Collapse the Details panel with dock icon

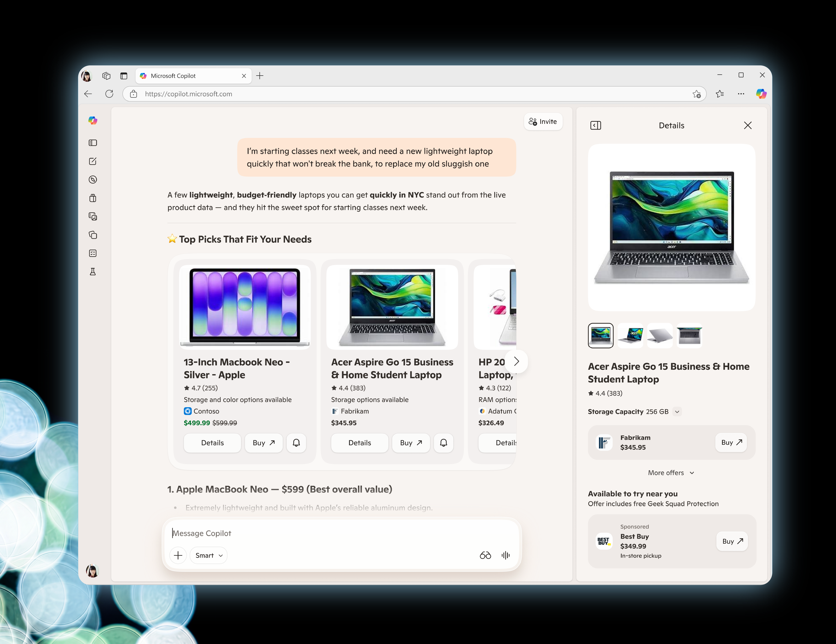pyautogui.click(x=596, y=125)
